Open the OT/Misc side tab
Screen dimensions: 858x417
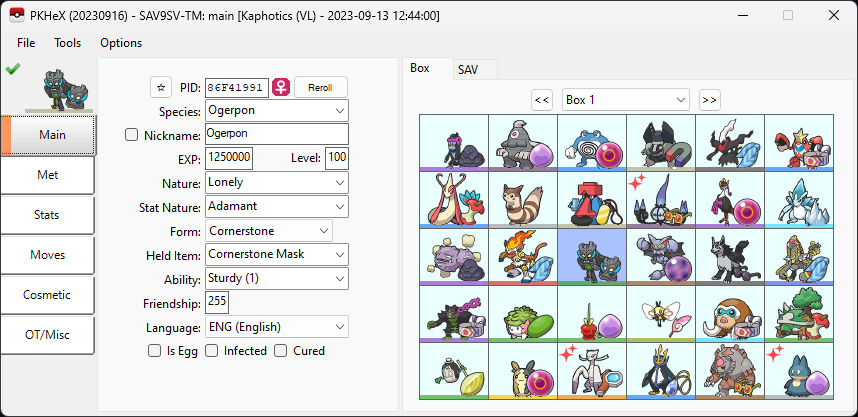click(x=48, y=335)
